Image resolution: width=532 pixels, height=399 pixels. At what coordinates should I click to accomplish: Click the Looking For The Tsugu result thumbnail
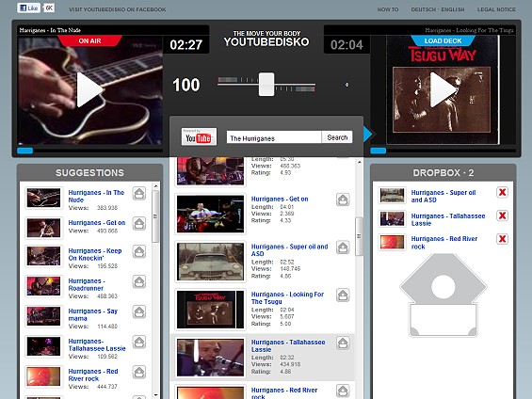[x=210, y=310]
